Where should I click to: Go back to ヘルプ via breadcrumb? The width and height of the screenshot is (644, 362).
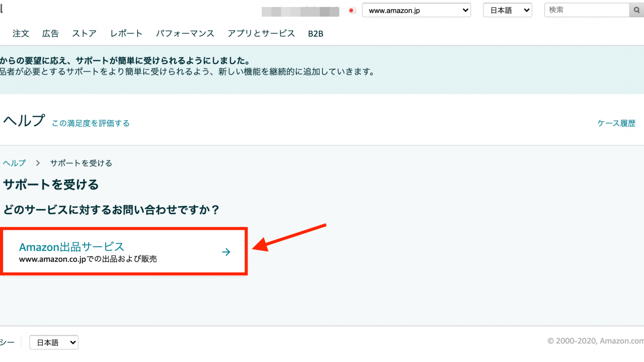[14, 163]
